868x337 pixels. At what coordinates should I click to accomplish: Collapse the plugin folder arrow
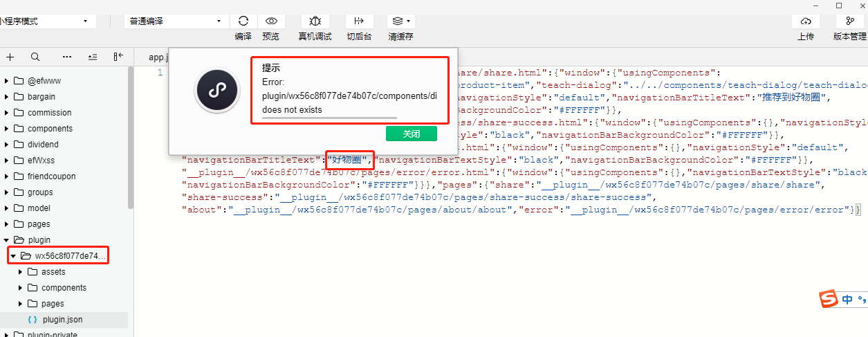click(x=7, y=240)
